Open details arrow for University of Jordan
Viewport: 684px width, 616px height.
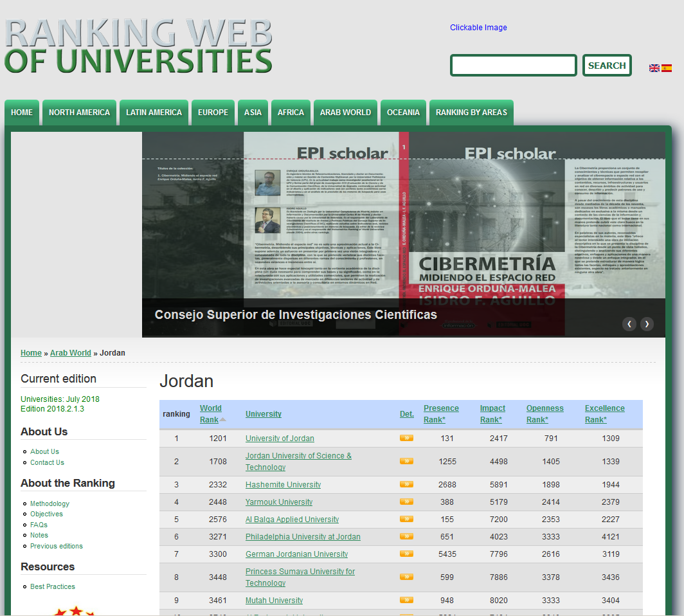[406, 438]
